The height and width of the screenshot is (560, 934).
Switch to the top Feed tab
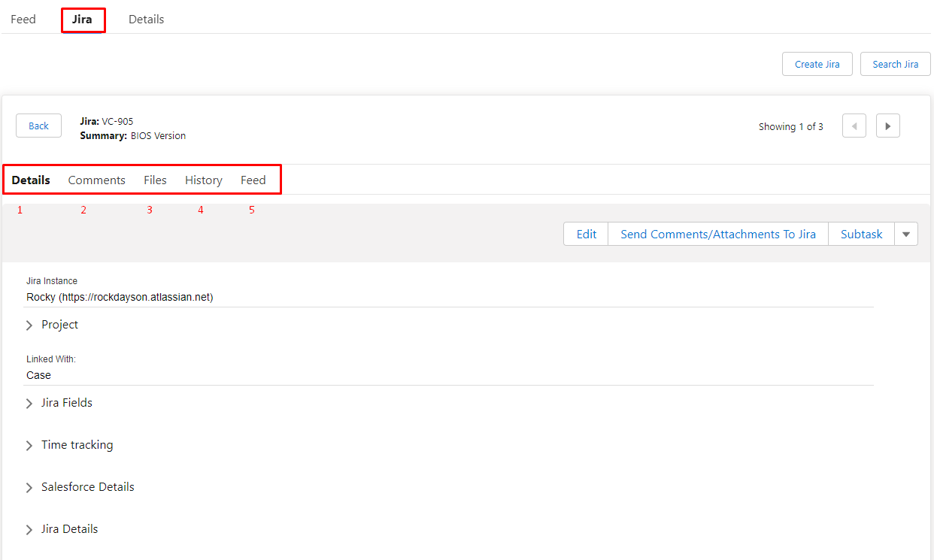23,19
